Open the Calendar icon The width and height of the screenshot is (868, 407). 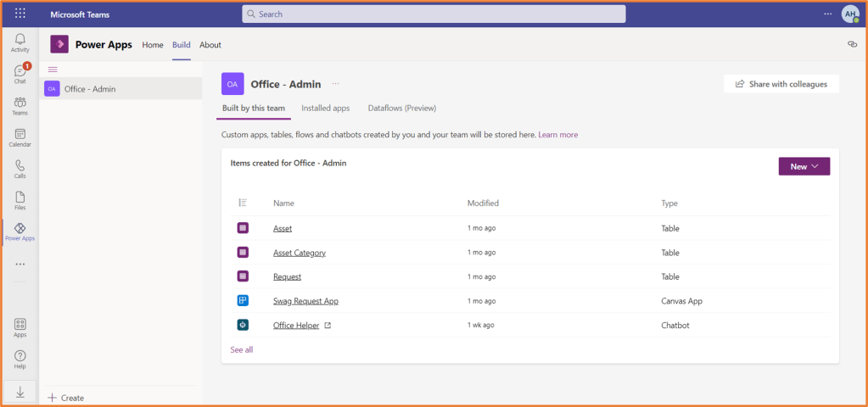20,137
